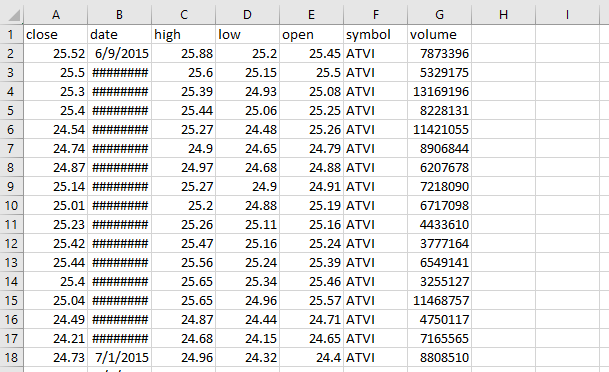
Task: Select column B header
Action: coord(120,15)
